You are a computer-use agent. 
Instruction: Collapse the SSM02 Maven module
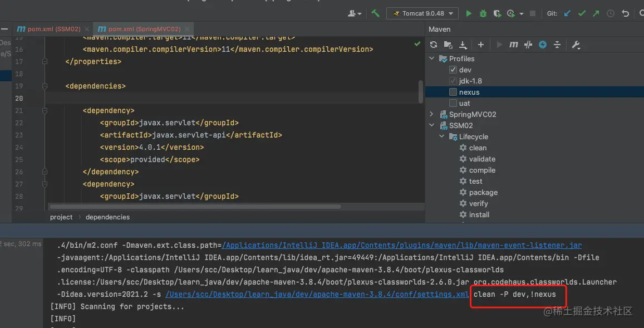point(432,125)
